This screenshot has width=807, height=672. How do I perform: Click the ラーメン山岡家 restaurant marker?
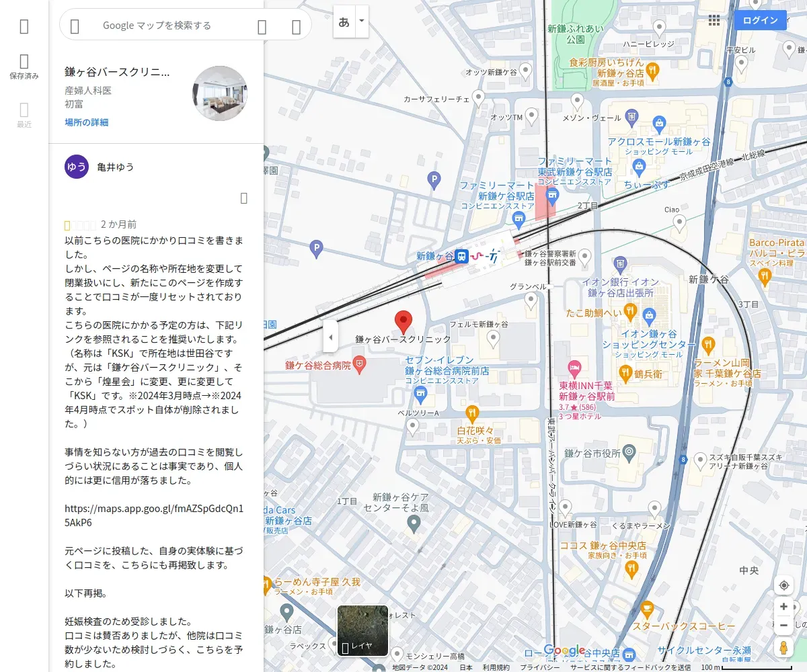708,346
